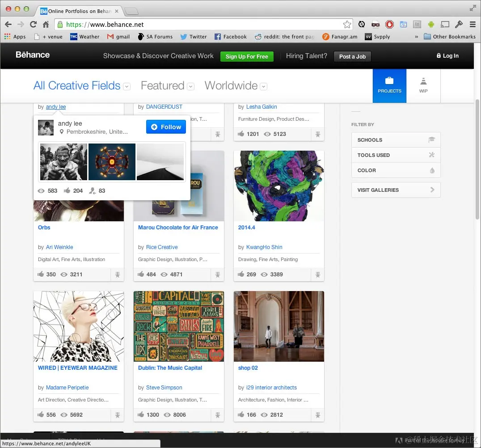
Task: Select the Online Portfolios on Behance browser tab
Action: pyautogui.click(x=79, y=11)
